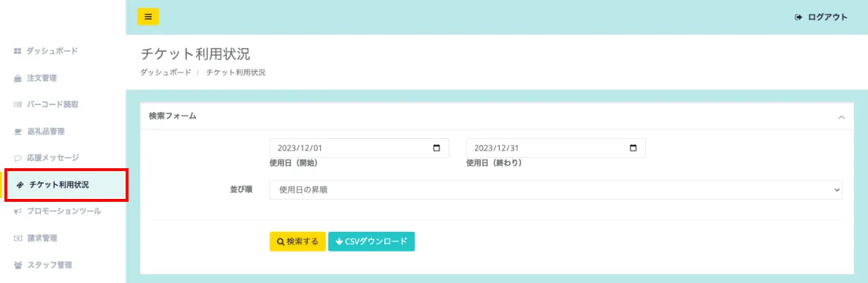Open 注文管理 in the sidebar
Image resolution: width=868 pixels, height=283 pixels.
42,78
